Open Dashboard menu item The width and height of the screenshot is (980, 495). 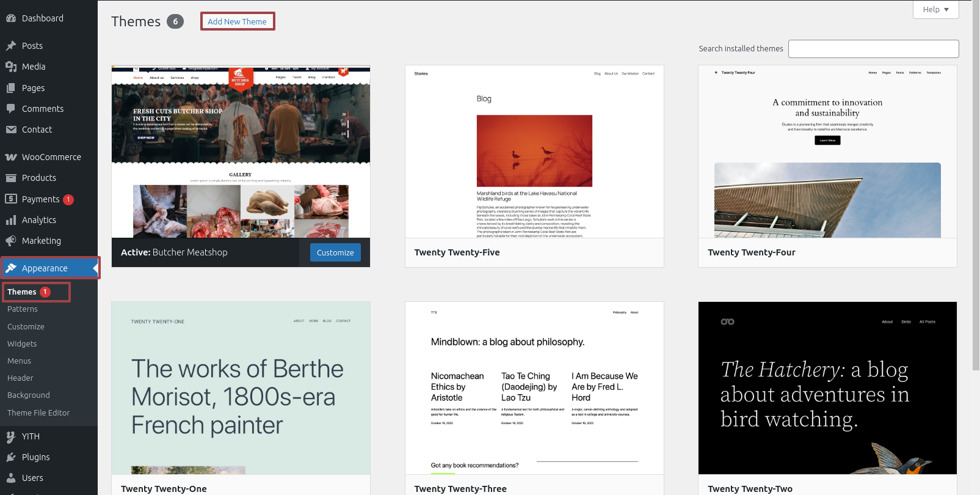pos(43,18)
